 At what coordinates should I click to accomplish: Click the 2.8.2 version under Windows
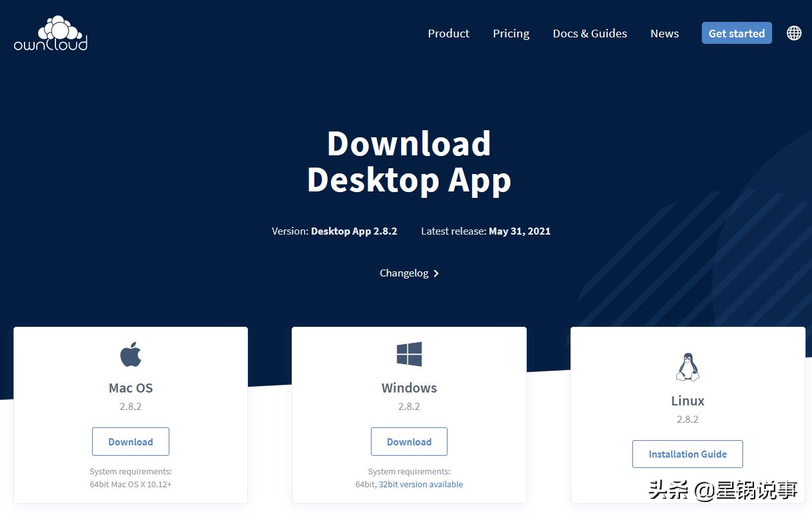click(409, 407)
